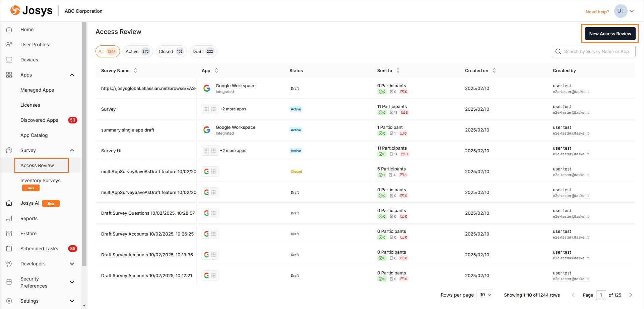The image size is (644, 309).
Task: Open Licenses in sidebar
Action: point(30,105)
